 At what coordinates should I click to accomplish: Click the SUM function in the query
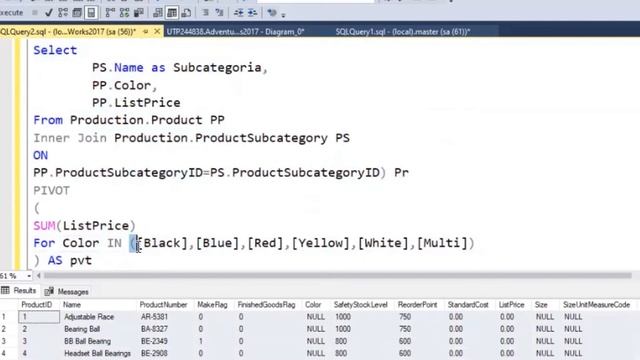tap(44, 226)
